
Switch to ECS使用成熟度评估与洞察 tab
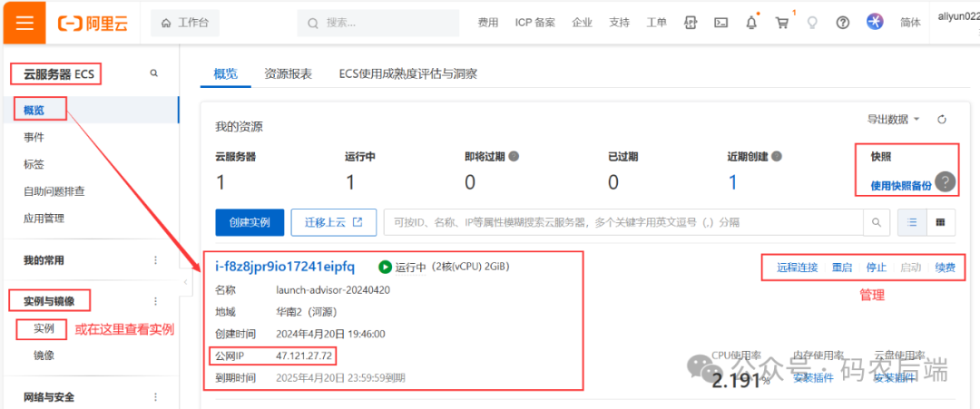click(408, 73)
